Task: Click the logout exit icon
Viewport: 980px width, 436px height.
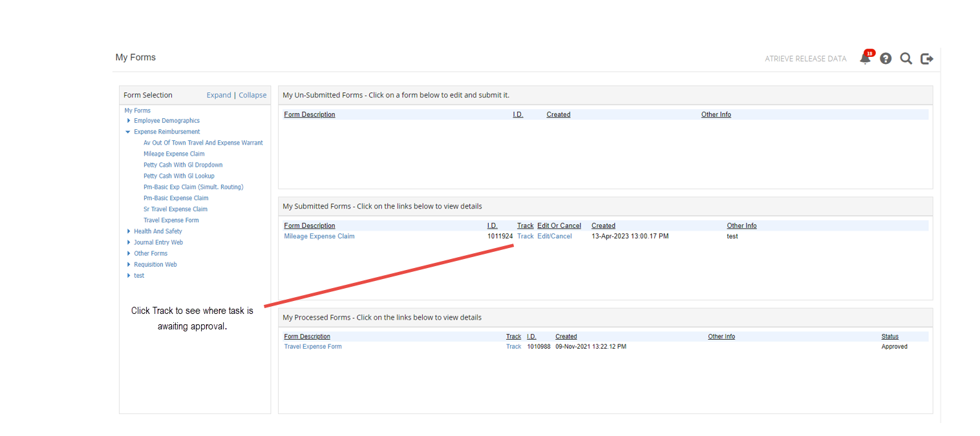Action: 927,59
